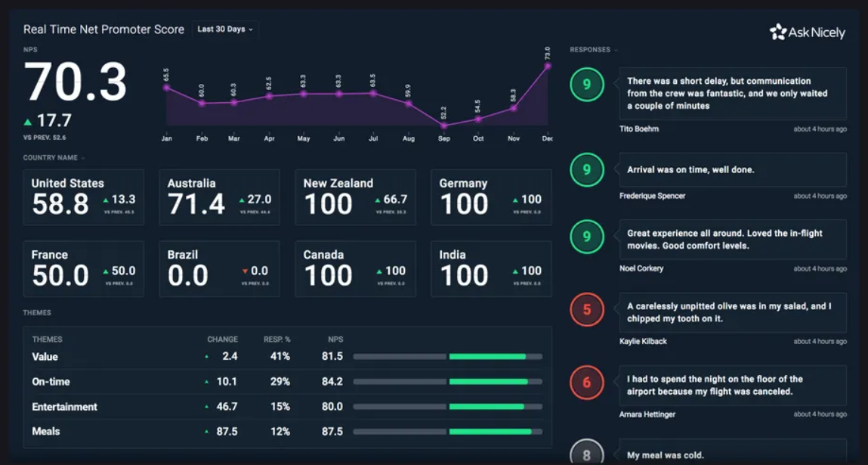Click the Entertainment NPS progress bar
Viewport: 868px width, 465px height.
coord(448,407)
